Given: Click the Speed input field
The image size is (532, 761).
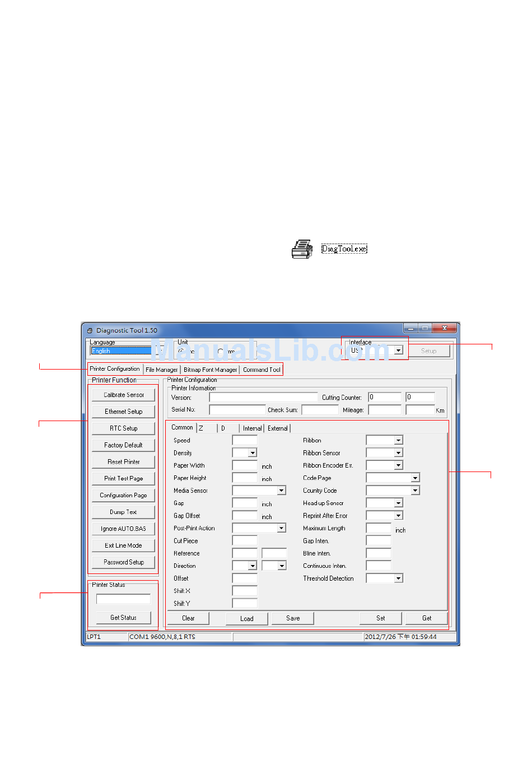Looking at the screenshot, I should (x=245, y=440).
